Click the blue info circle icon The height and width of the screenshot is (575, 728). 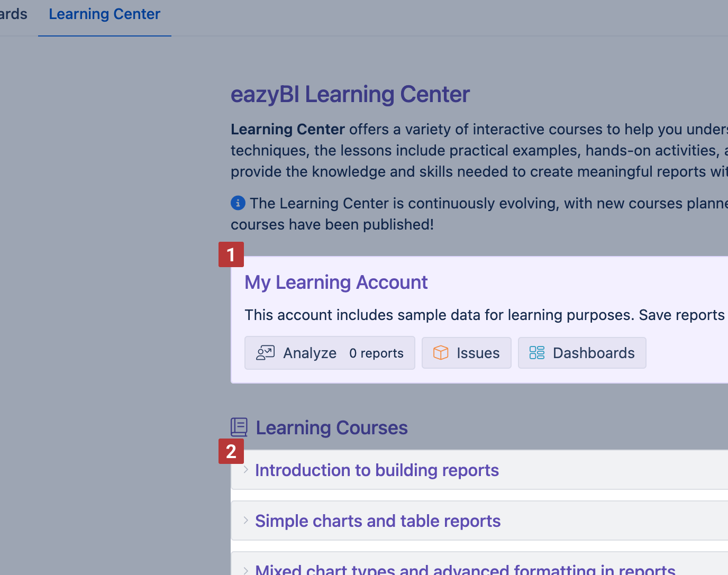pos(238,203)
